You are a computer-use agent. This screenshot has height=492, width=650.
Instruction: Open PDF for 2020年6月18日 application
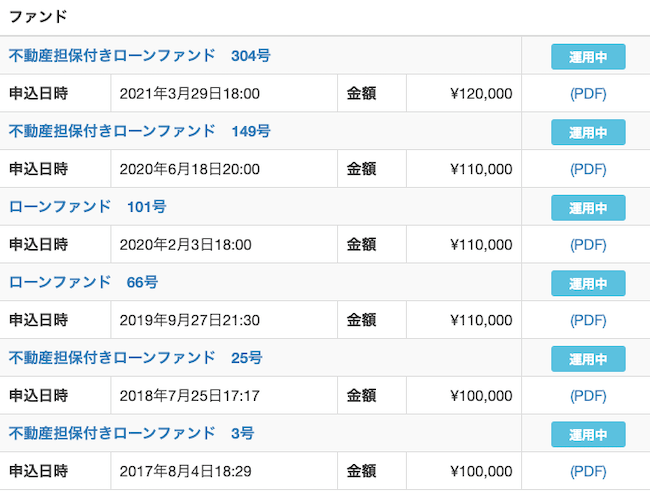click(x=588, y=169)
